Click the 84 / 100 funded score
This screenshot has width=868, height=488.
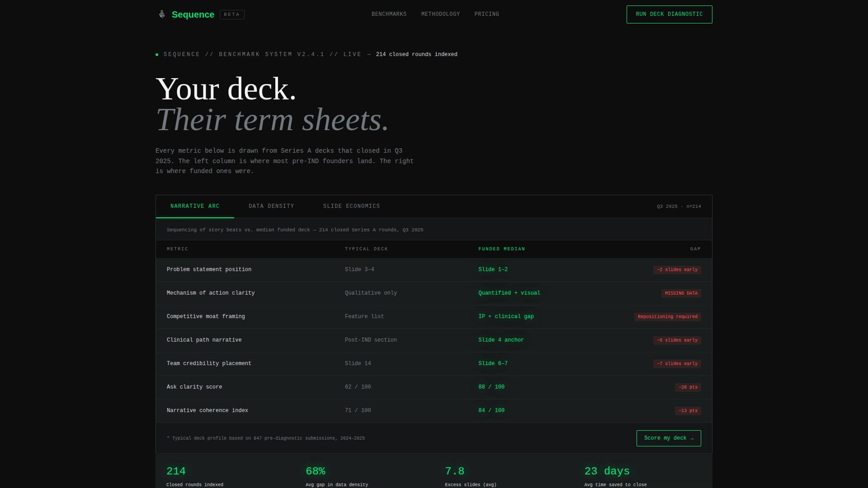(x=491, y=411)
